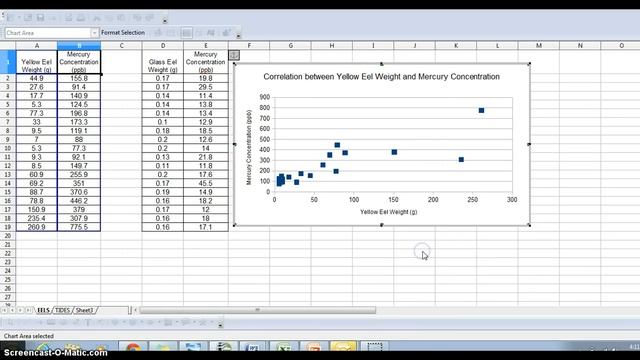This screenshot has width=640, height=360.
Task: Click cell containing 45.5
Action: (x=206, y=183)
